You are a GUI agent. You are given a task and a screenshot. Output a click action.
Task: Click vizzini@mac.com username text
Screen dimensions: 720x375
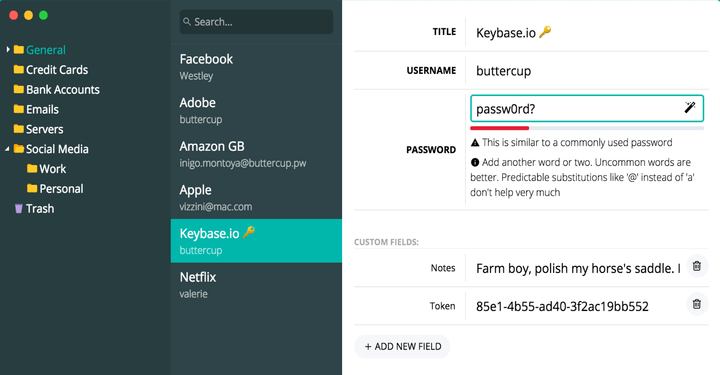pyautogui.click(x=216, y=207)
